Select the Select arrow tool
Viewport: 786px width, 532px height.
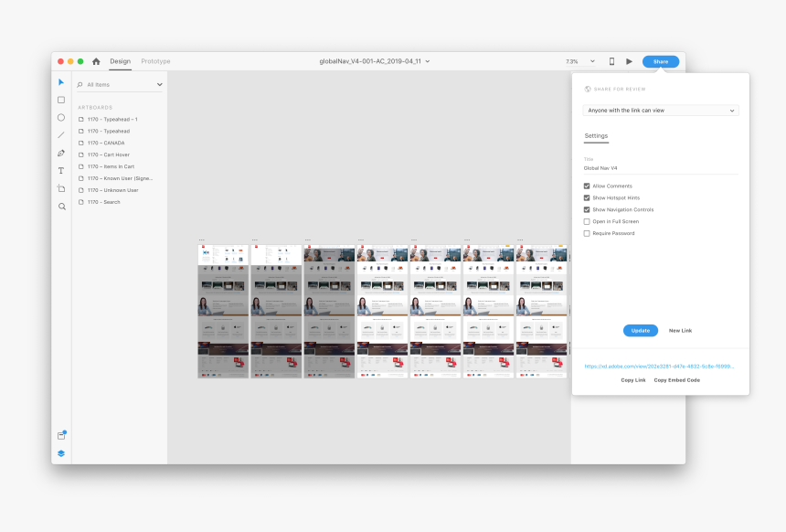(61, 82)
